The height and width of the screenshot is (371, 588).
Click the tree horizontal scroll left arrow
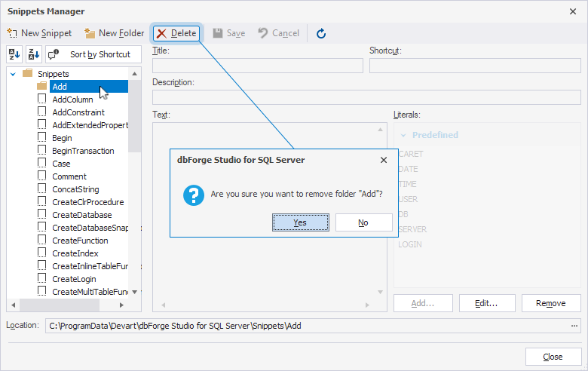click(x=13, y=305)
